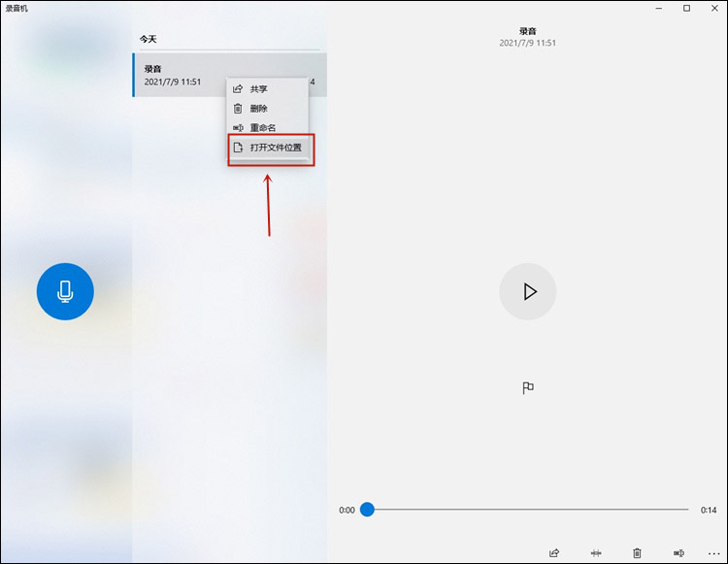Click the 今天 group header
This screenshot has width=728, height=564.
click(x=149, y=39)
